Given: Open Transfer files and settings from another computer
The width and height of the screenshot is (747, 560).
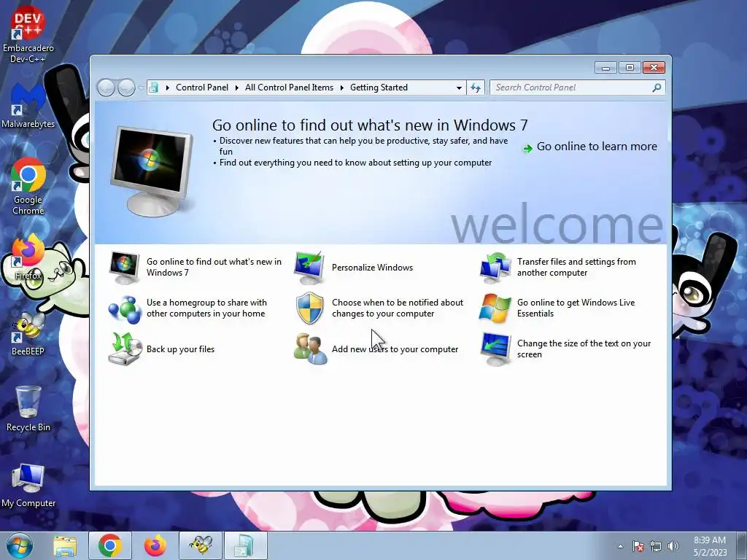Looking at the screenshot, I should click(x=576, y=267).
